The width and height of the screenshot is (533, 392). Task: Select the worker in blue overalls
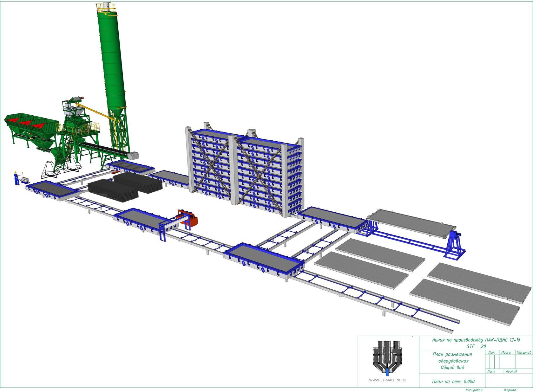coord(16,178)
